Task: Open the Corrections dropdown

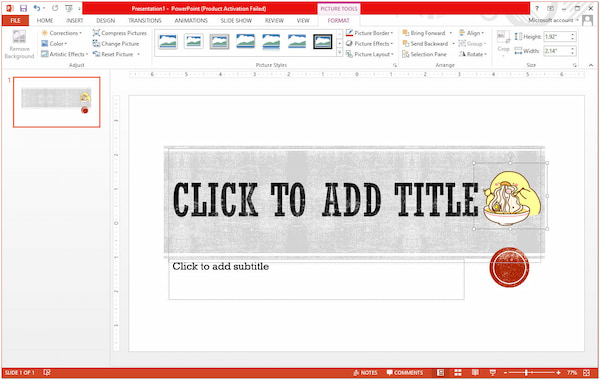Action: point(62,33)
